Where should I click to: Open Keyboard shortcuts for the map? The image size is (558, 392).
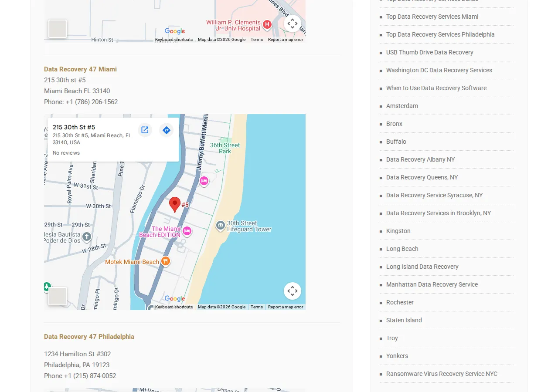174,307
